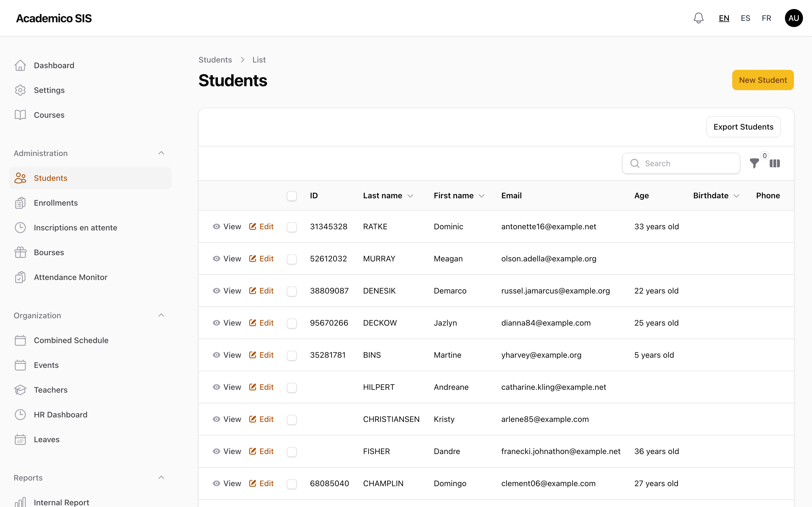The width and height of the screenshot is (812, 507).
Task: Click the Export Students button
Action: pyautogui.click(x=743, y=127)
